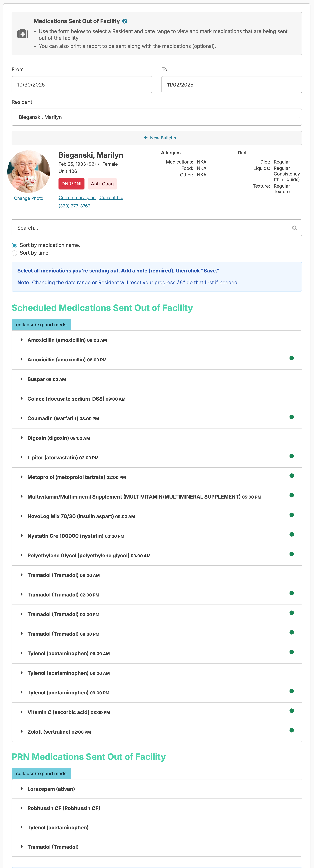Click green dot on NovoLog Mix row

click(291, 515)
